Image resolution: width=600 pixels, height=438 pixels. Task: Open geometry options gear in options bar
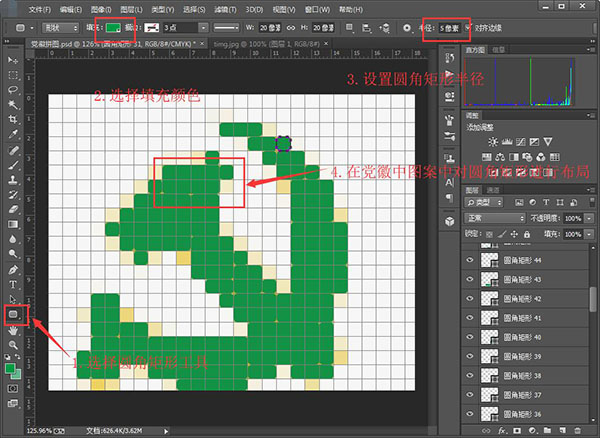click(x=407, y=28)
